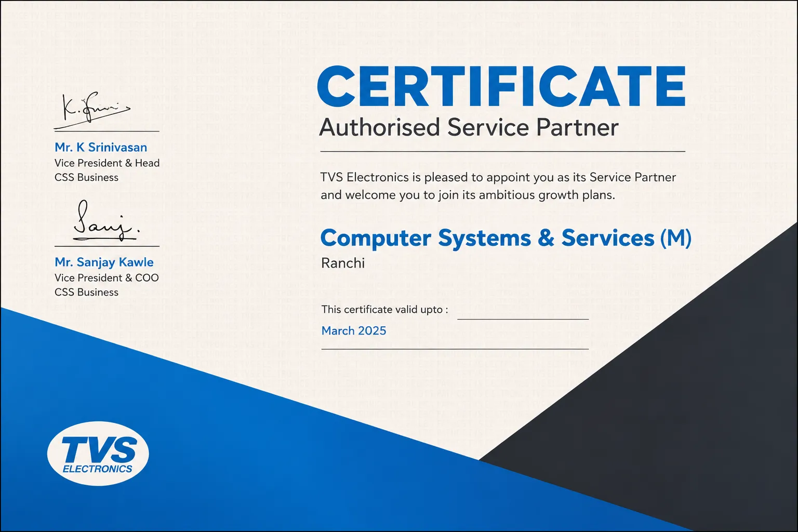Click 'Computer Systems & Services (M)' partner name
This screenshot has width=798, height=532.
(506, 238)
